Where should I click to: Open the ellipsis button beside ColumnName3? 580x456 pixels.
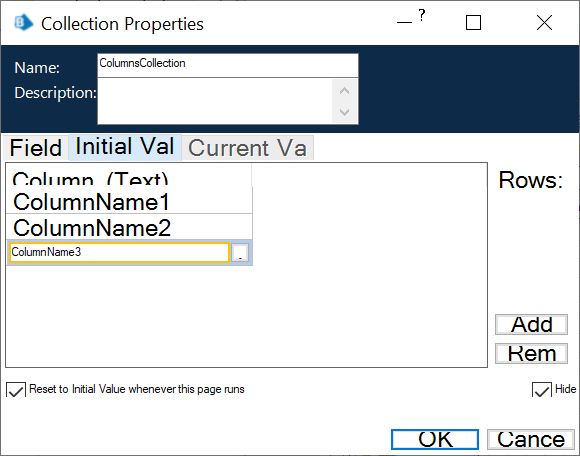240,253
